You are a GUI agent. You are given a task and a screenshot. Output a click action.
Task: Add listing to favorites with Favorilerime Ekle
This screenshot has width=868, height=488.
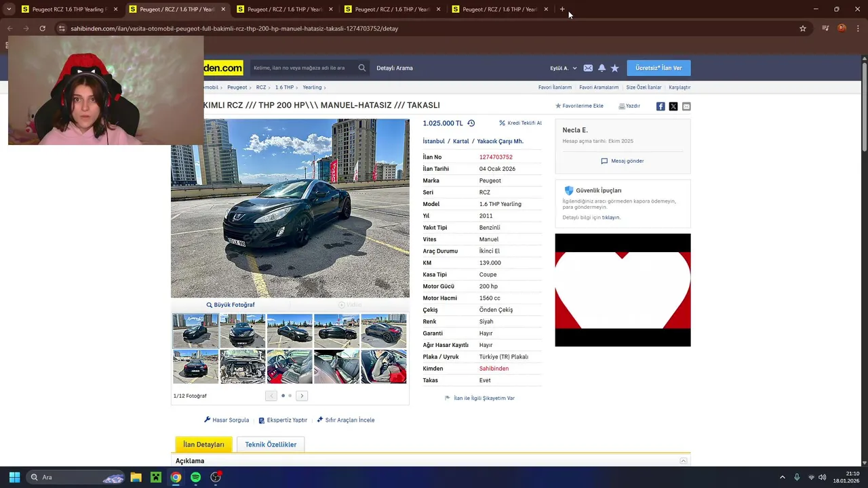pyautogui.click(x=579, y=106)
